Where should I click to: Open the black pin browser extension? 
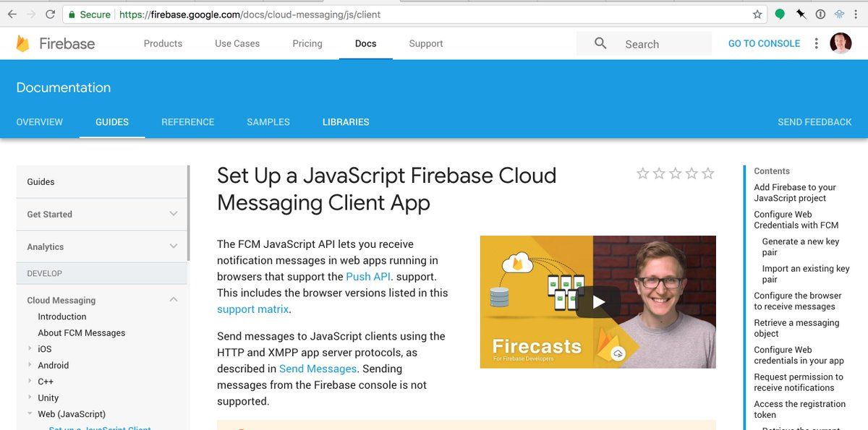801,14
